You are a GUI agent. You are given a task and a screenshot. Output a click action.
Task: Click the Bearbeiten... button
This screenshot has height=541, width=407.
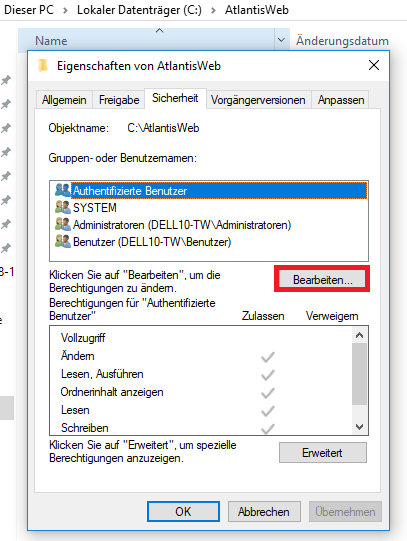tap(322, 279)
